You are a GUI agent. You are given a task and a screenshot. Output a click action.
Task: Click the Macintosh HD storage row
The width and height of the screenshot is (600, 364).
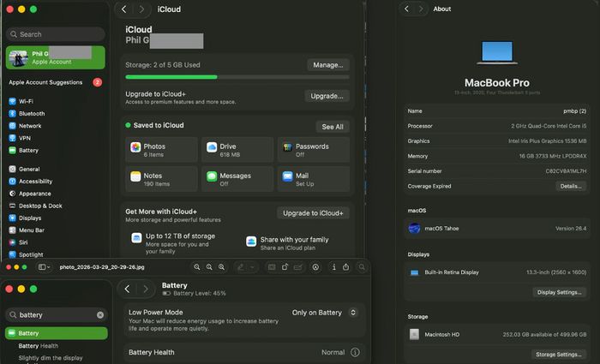[497, 335]
